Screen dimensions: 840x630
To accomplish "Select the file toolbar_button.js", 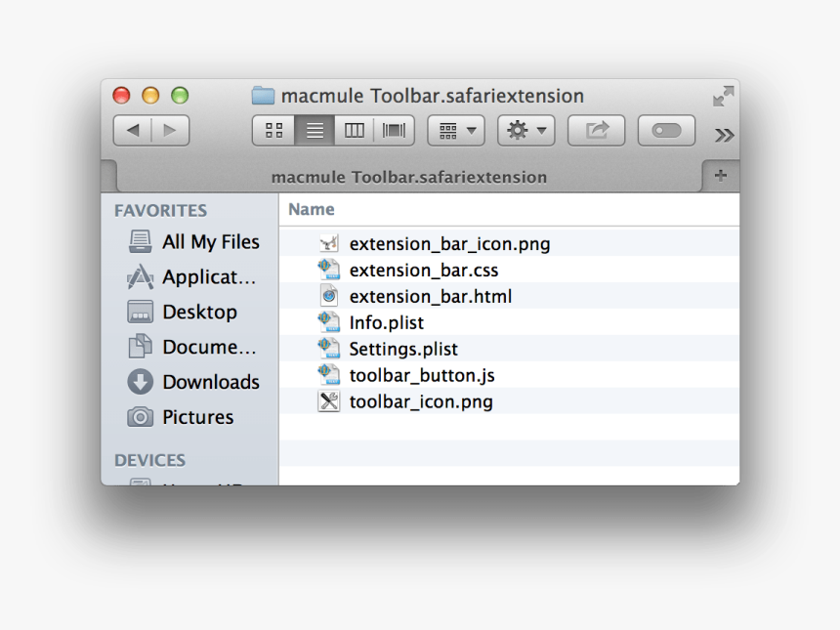I will (x=509, y=374).
